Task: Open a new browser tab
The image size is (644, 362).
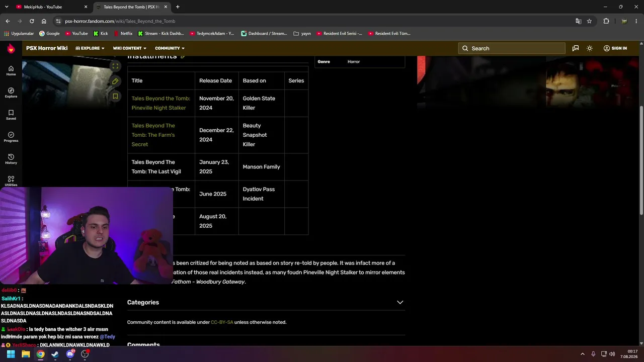Action: (x=178, y=7)
